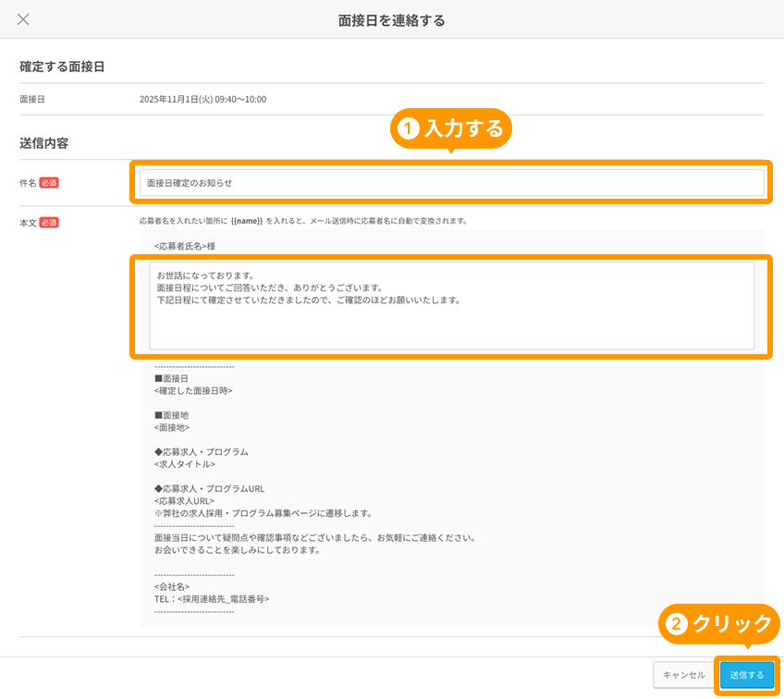Click the ◆応募求人・プログラムURL heading line
This screenshot has height=699, width=784.
210,489
